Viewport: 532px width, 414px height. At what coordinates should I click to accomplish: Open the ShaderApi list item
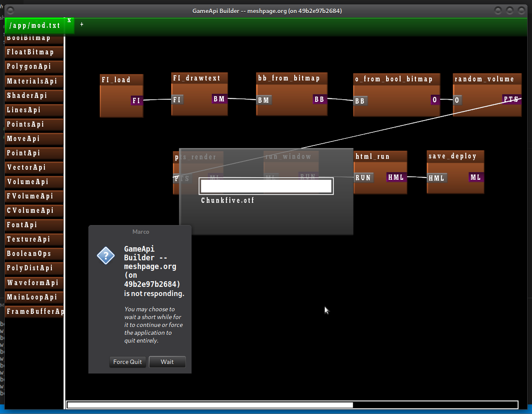coord(34,96)
